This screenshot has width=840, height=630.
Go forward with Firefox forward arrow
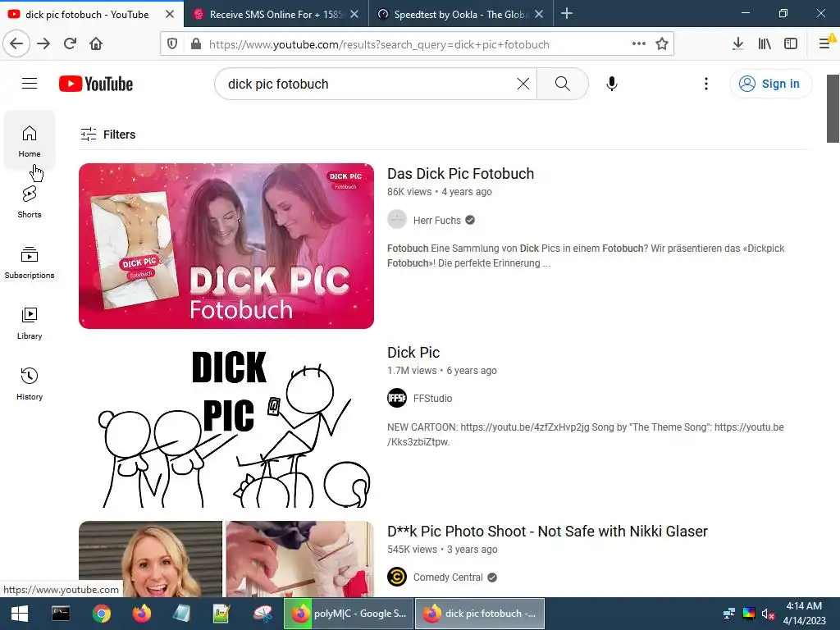click(43, 44)
